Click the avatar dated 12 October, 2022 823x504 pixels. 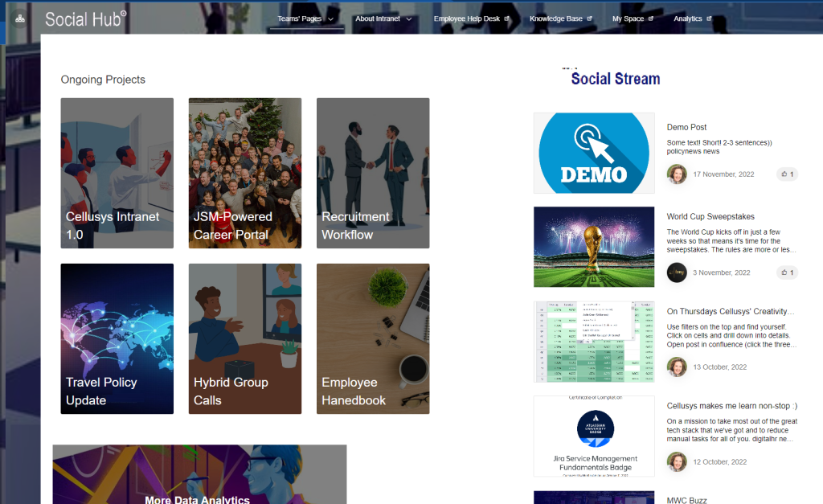point(677,461)
